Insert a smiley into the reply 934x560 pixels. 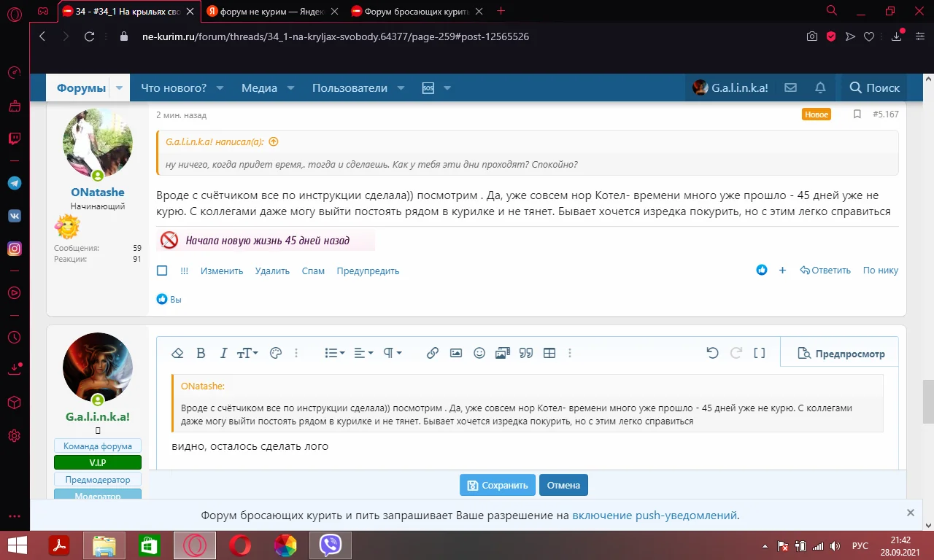479,353
